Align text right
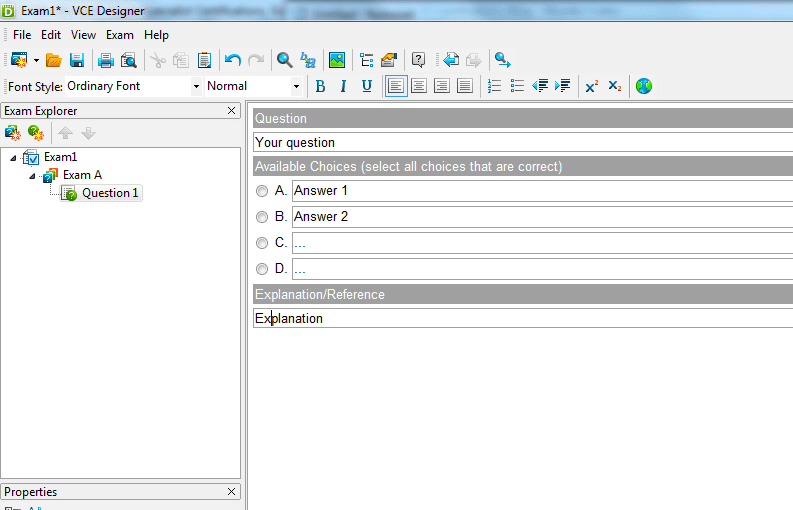Viewport: 793px width, 510px height. pos(442,86)
